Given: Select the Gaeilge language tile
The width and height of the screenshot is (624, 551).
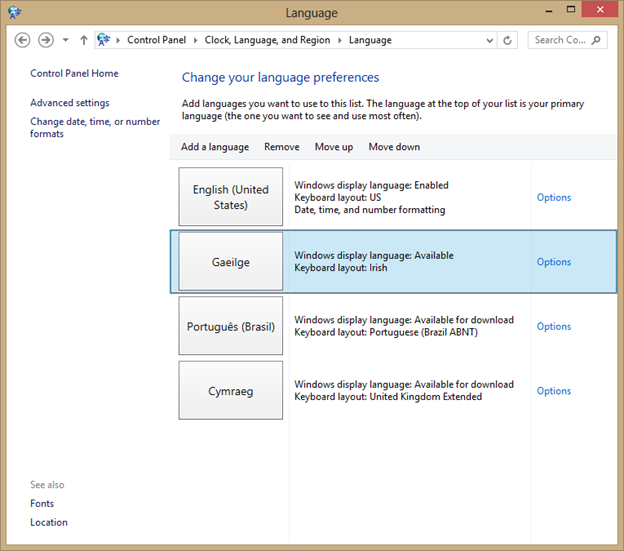Looking at the screenshot, I should click(231, 262).
